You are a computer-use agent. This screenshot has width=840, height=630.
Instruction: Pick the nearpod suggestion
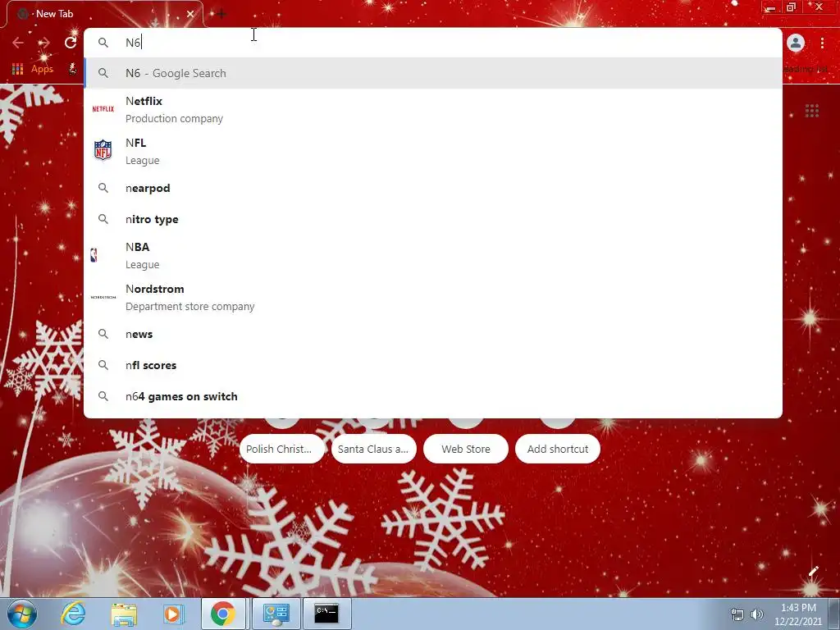point(433,188)
